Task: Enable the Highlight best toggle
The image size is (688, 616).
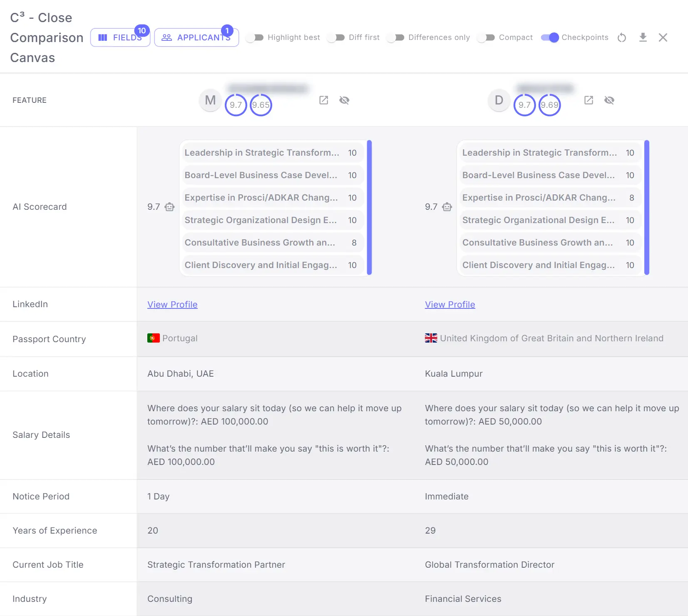Action: [255, 37]
